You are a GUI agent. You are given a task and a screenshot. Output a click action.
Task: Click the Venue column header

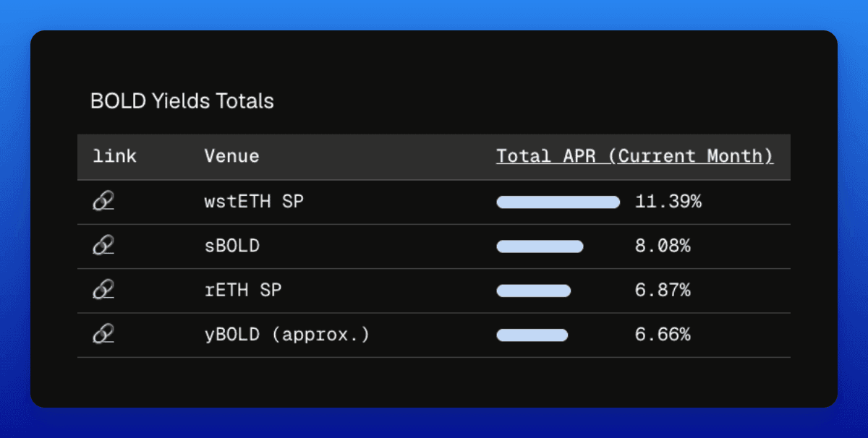pyautogui.click(x=231, y=156)
